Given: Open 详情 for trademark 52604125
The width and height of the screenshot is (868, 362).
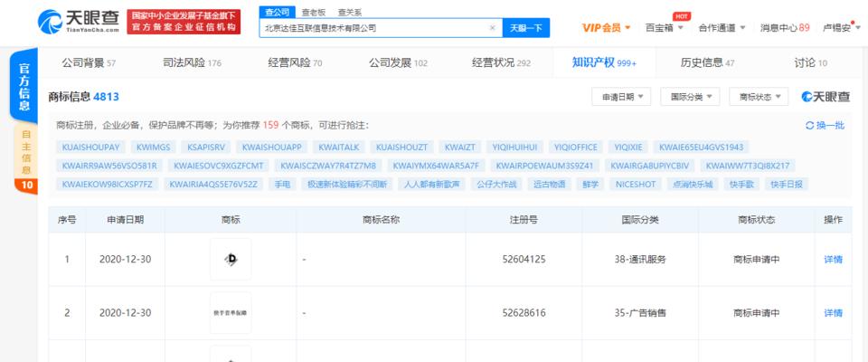Looking at the screenshot, I should click(833, 259).
